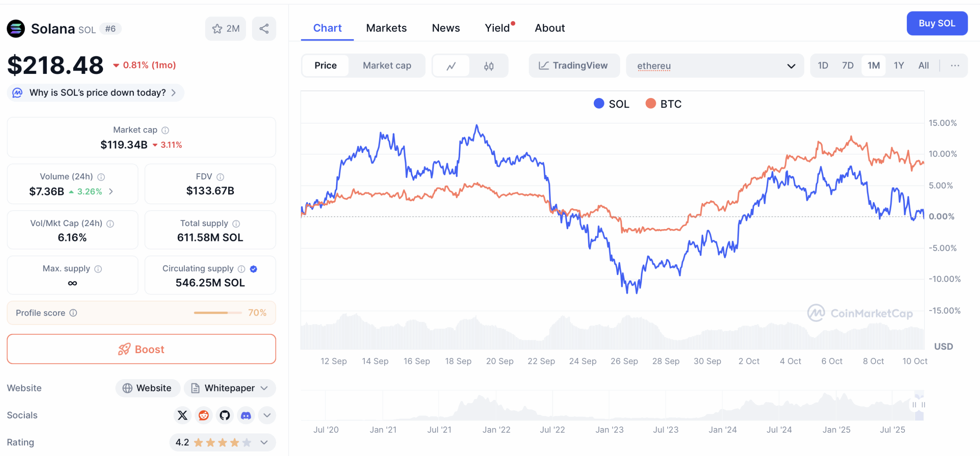Expand more socials with chevron

click(267, 415)
